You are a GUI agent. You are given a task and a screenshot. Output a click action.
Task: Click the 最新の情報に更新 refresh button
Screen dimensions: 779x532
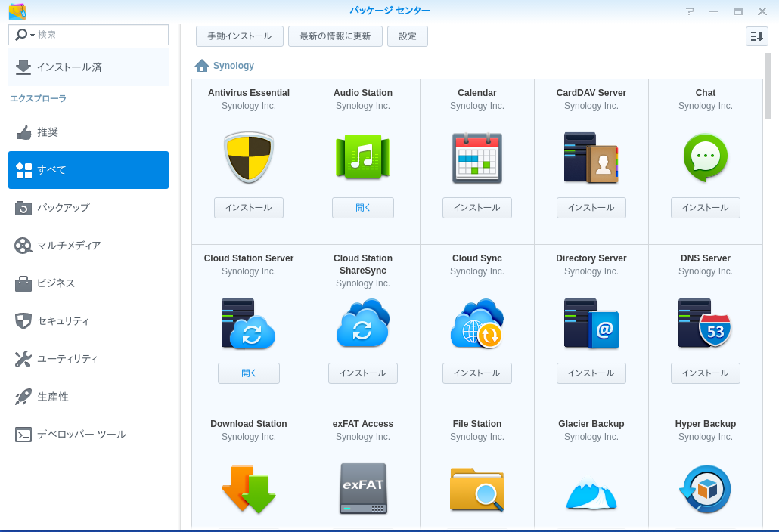coord(335,36)
